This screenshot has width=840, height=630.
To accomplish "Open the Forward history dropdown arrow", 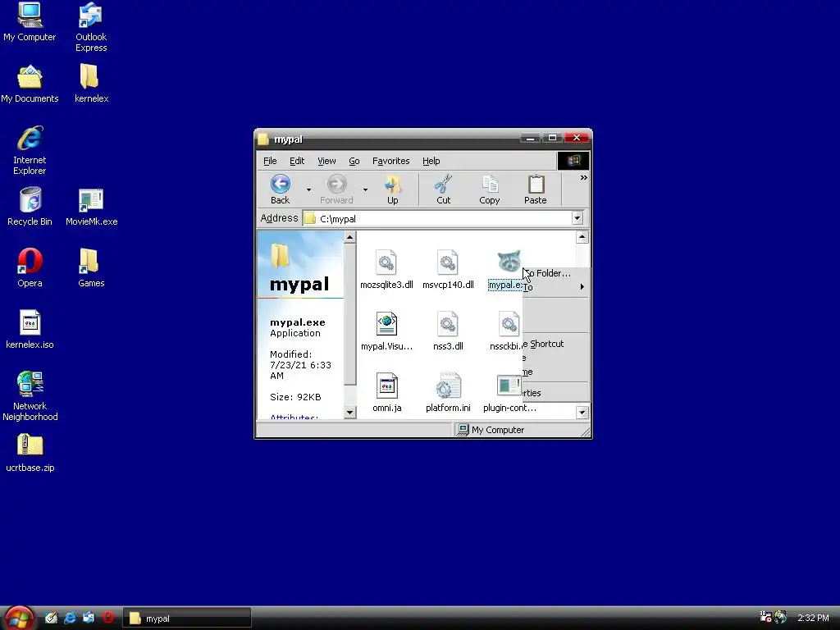I will 365,189.
